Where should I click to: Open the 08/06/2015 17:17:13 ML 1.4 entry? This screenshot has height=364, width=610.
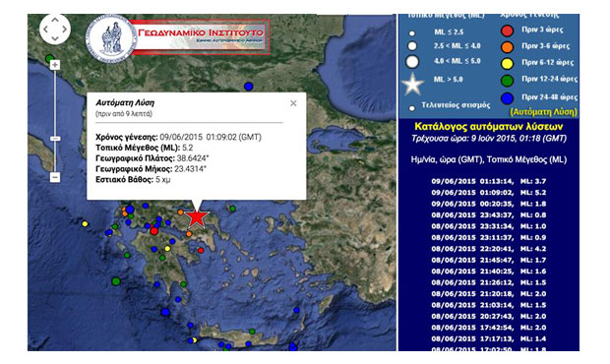point(489,339)
